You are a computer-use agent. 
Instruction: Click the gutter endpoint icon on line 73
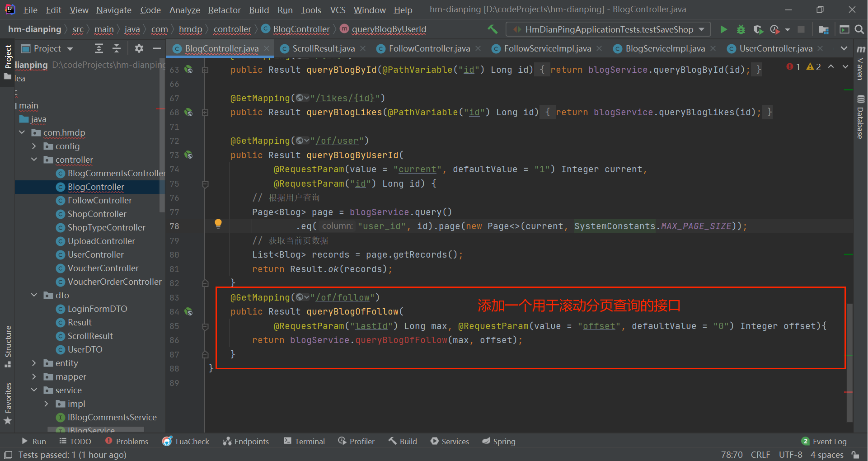189,155
